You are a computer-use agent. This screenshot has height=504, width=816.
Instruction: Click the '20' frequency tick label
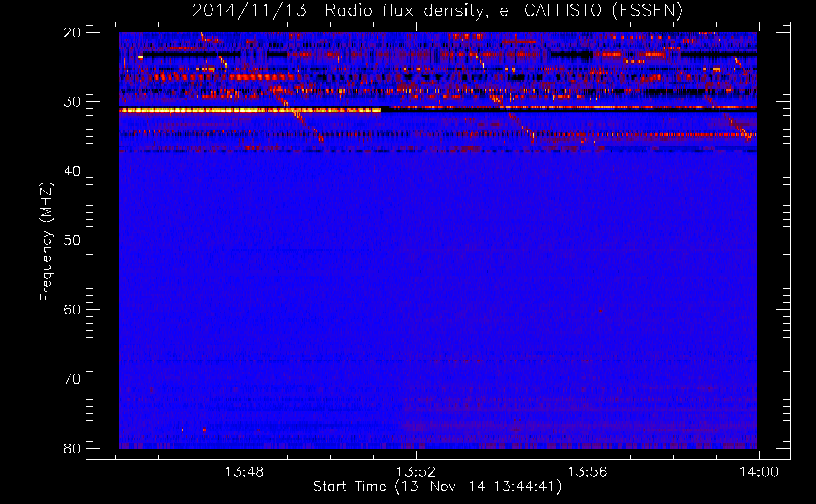(73, 33)
